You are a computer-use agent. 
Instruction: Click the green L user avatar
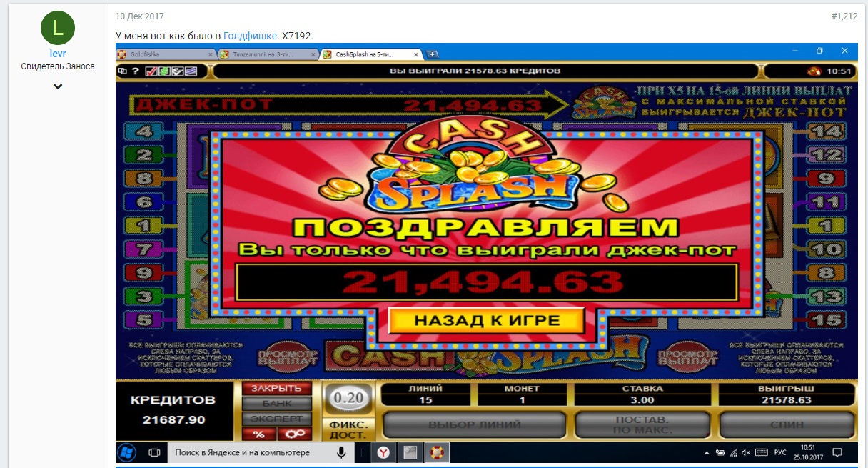[x=58, y=29]
